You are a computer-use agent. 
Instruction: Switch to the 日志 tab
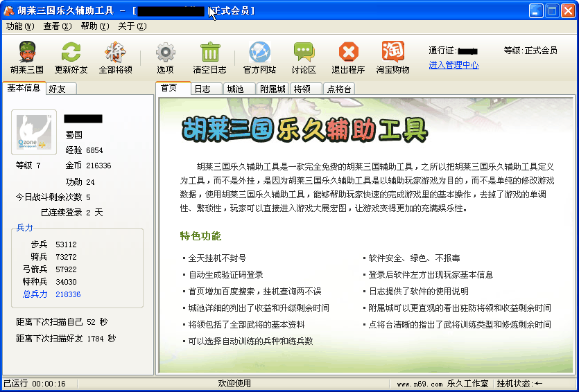coord(207,89)
